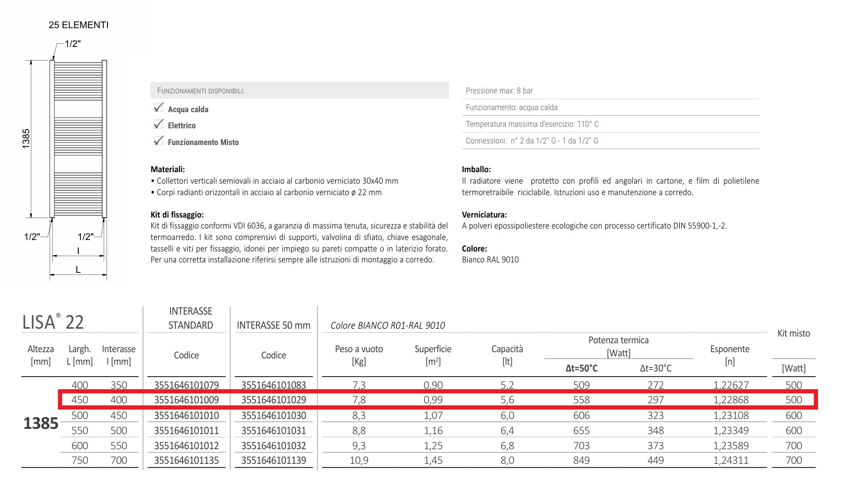This screenshot has width=865, height=504.
Task: Click the Elettrico checkmark
Action: pos(159,124)
